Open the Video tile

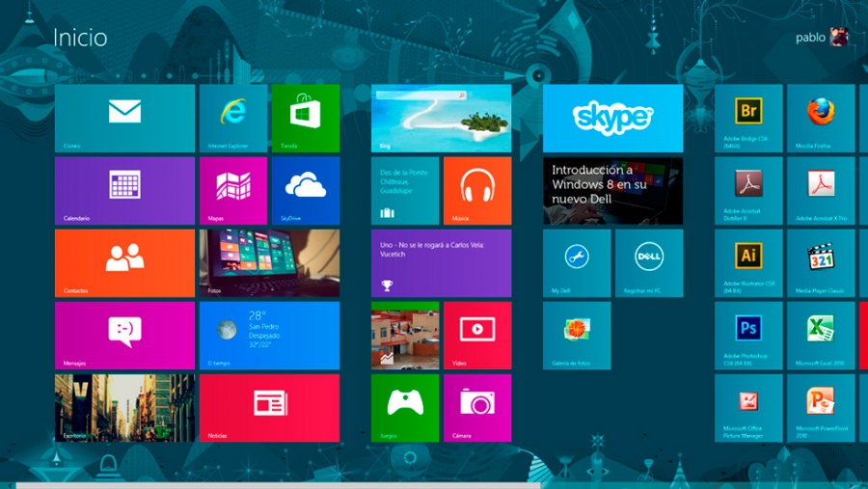point(477,336)
